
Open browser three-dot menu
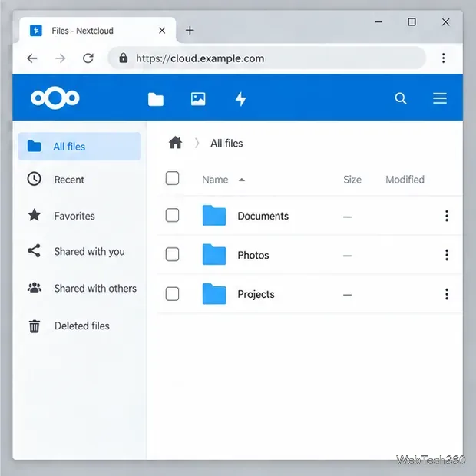(x=444, y=58)
